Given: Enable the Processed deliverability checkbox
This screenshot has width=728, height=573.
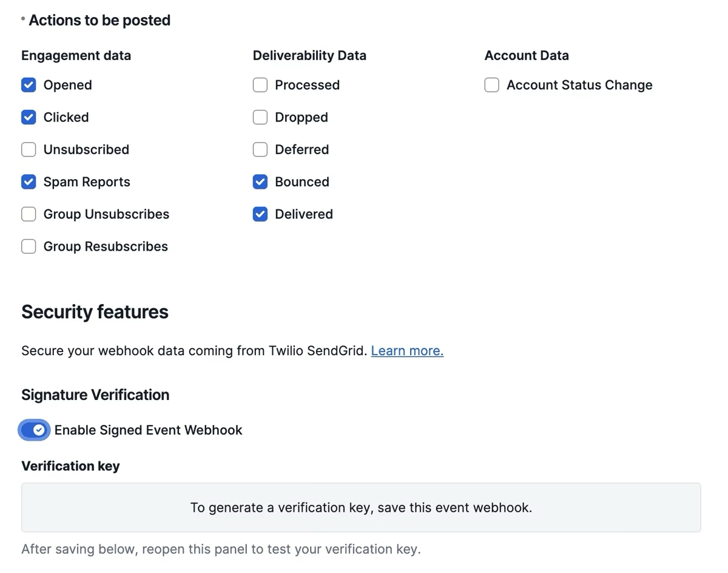Looking at the screenshot, I should click(260, 85).
